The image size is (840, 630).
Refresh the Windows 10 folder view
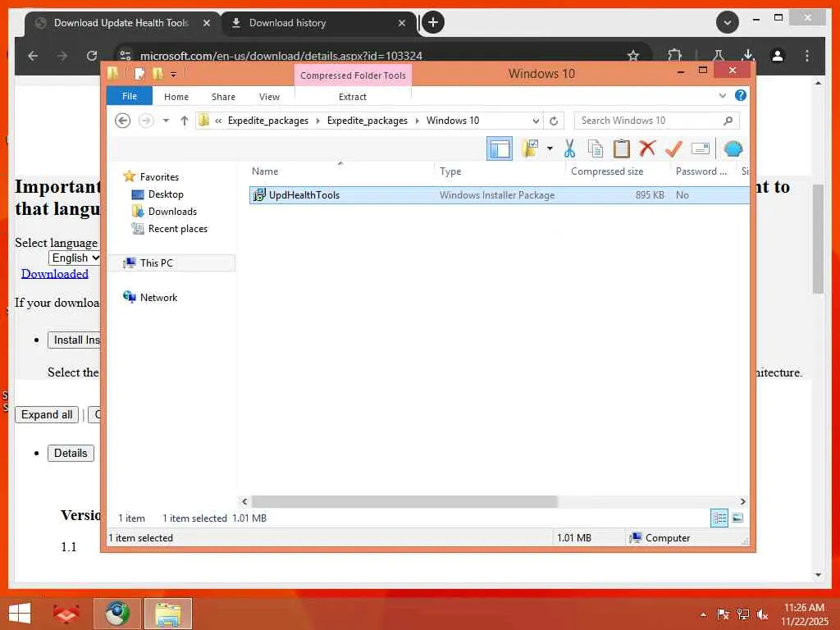[554, 121]
